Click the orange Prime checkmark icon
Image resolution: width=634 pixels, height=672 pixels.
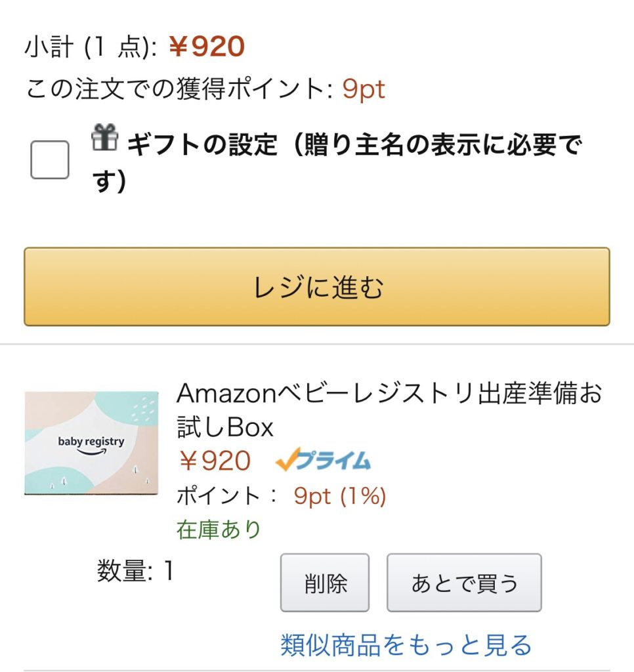click(x=287, y=459)
